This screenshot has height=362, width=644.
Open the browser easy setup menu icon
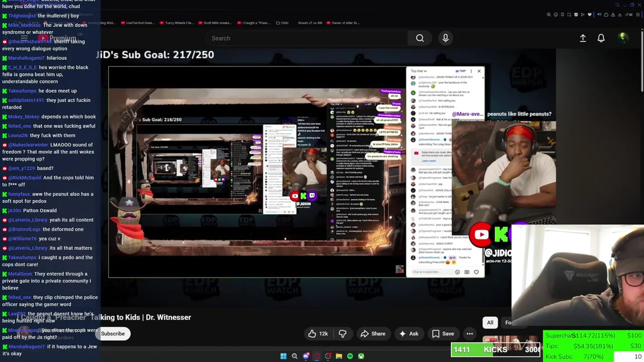637,15
